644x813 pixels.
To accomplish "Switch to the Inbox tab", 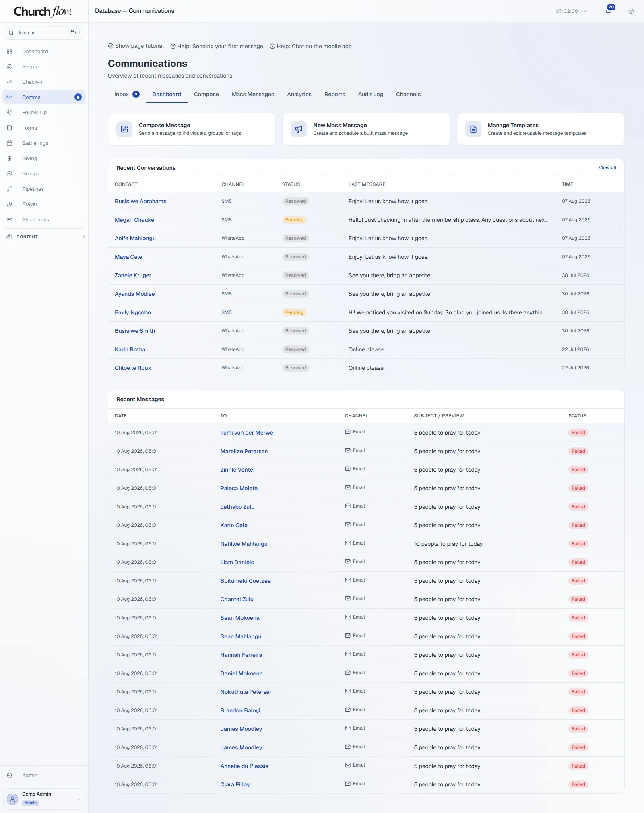I will point(126,94).
